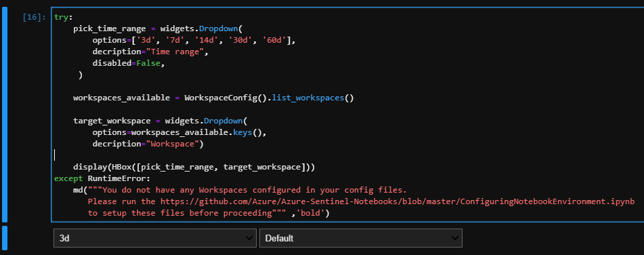Click the target_workspace assignment line
This screenshot has width=644, height=255.
(x=161, y=121)
